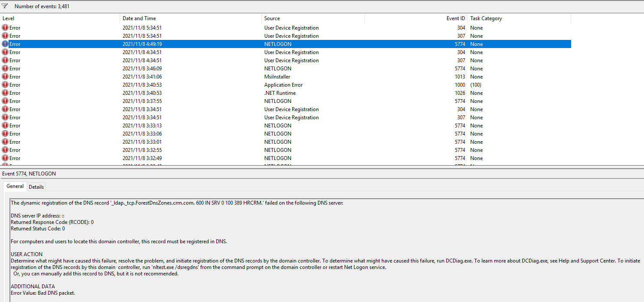Click the error icon of the 3:46:09 NETLOGON row
Image resolution: width=644 pixels, height=302 pixels.
pyautogui.click(x=5, y=69)
